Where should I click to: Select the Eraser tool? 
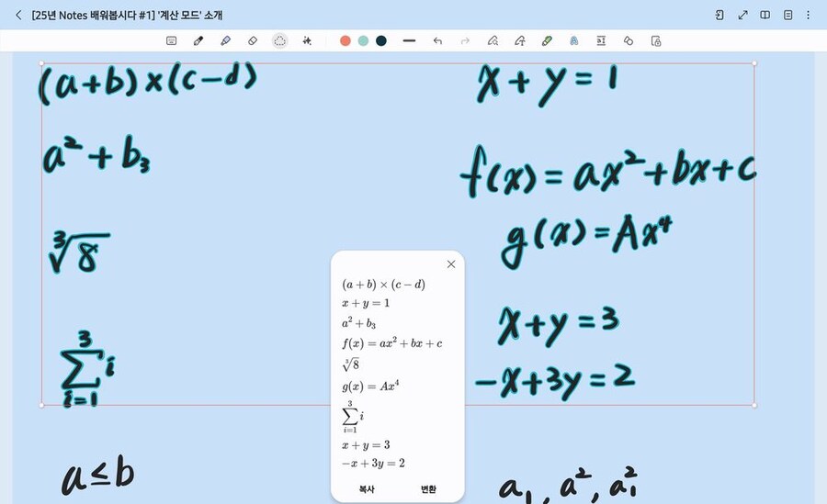[253, 40]
